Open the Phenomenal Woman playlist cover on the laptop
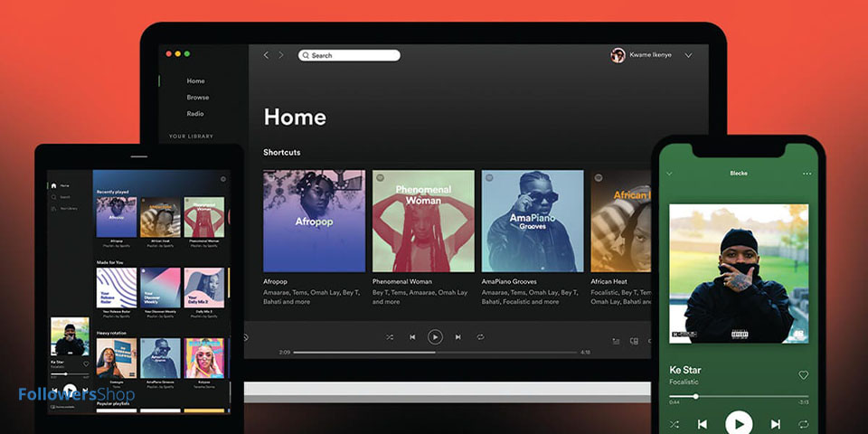This screenshot has height=434, width=868. pos(423,221)
